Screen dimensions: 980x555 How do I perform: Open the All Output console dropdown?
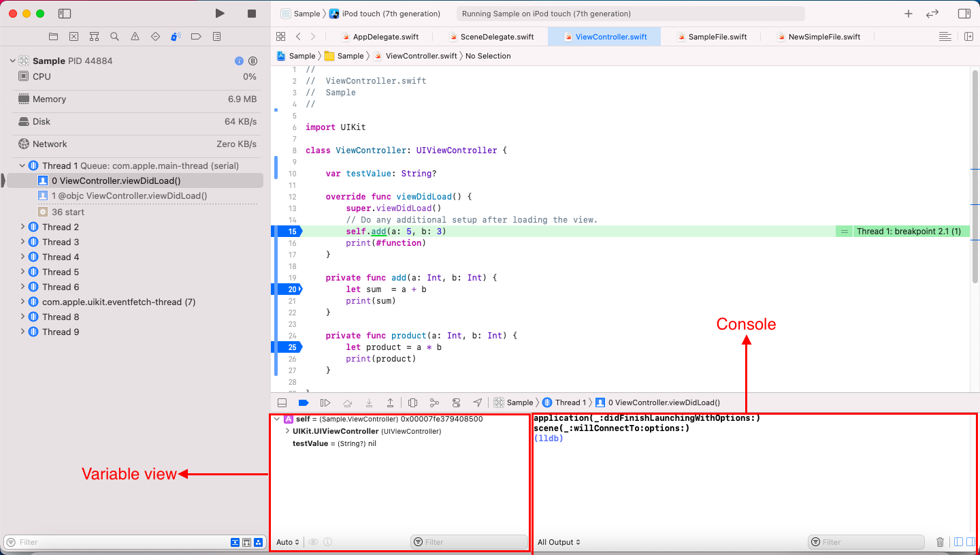[x=559, y=542]
